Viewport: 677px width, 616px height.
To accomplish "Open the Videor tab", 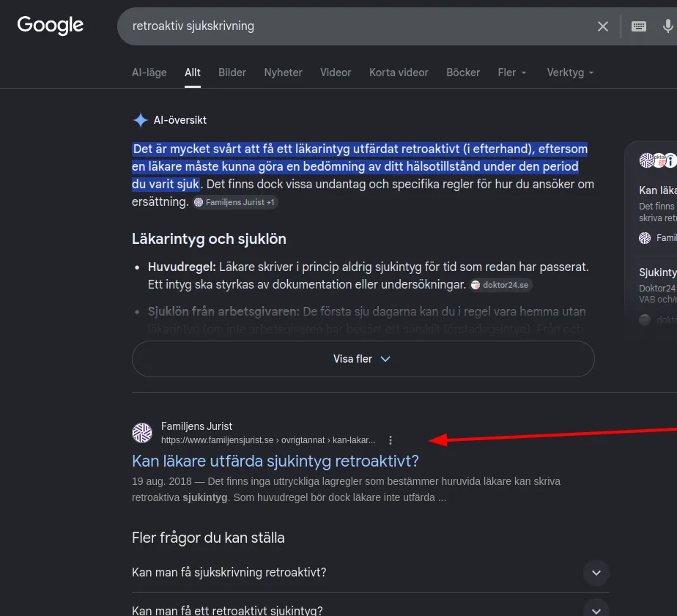I will click(336, 73).
